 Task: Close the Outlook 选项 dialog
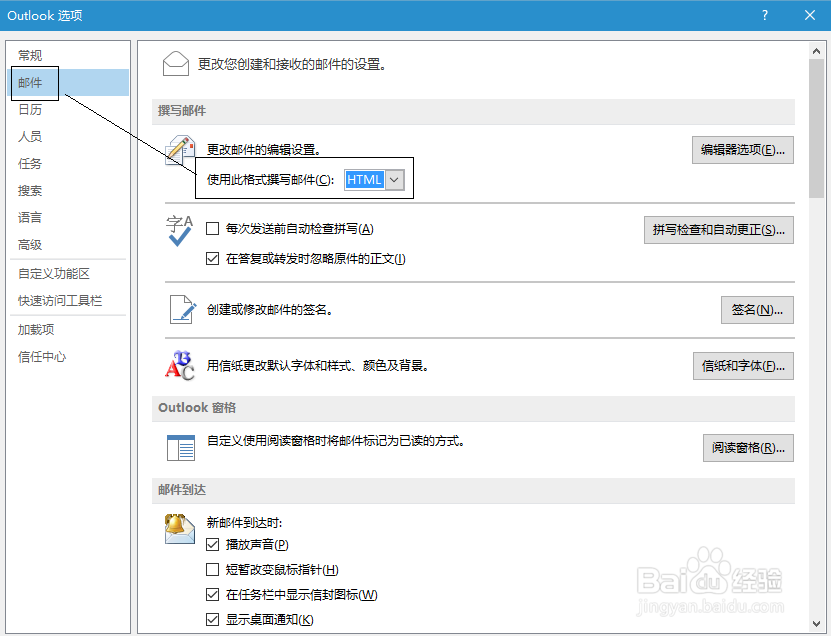coord(810,15)
